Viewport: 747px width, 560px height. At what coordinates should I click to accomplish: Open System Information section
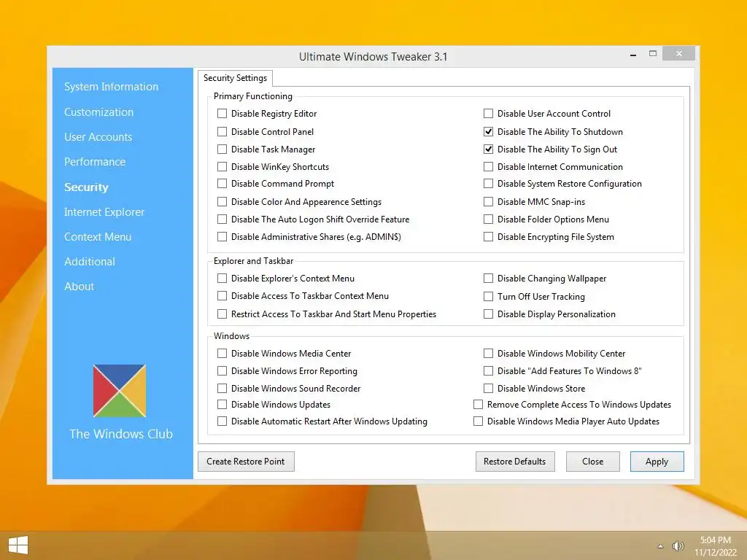(111, 87)
